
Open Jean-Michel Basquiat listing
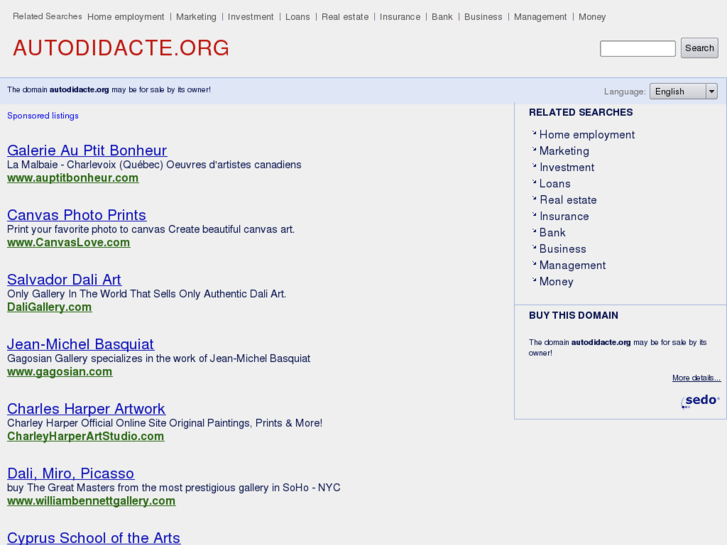[x=80, y=344]
